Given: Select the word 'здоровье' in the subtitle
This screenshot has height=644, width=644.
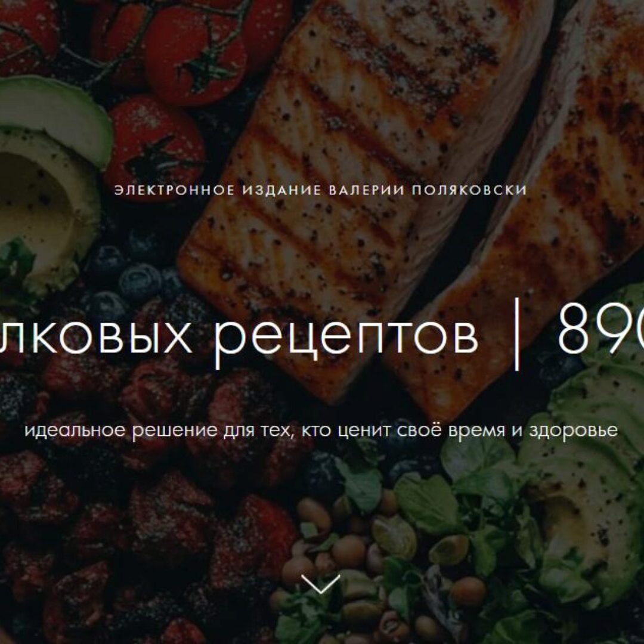Looking at the screenshot, I should 574,431.
